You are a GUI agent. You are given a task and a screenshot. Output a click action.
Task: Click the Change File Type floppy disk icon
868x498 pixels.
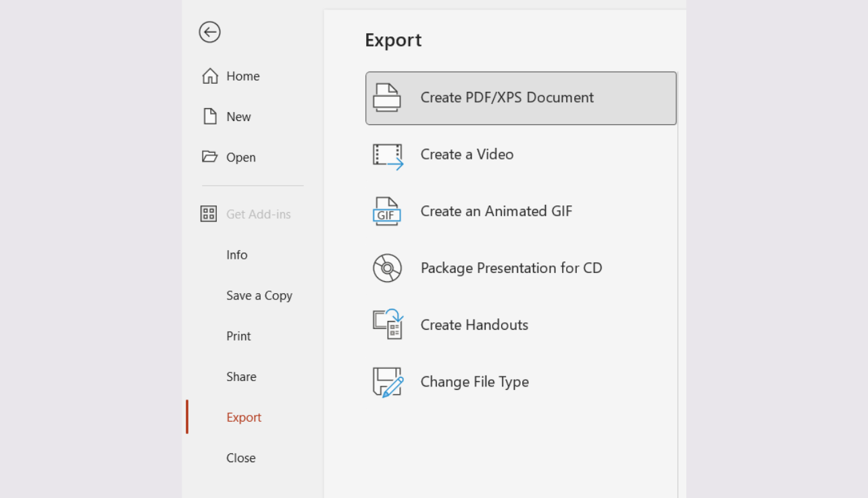(x=387, y=382)
